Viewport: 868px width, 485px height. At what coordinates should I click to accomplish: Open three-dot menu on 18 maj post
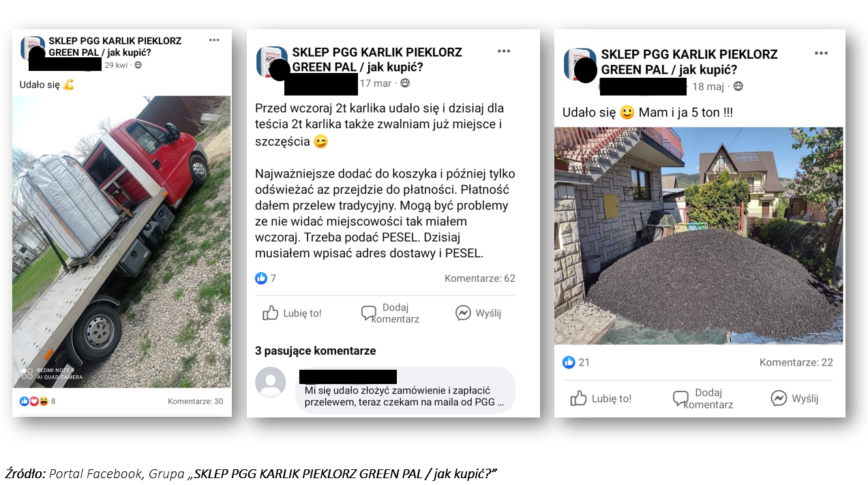[821, 53]
